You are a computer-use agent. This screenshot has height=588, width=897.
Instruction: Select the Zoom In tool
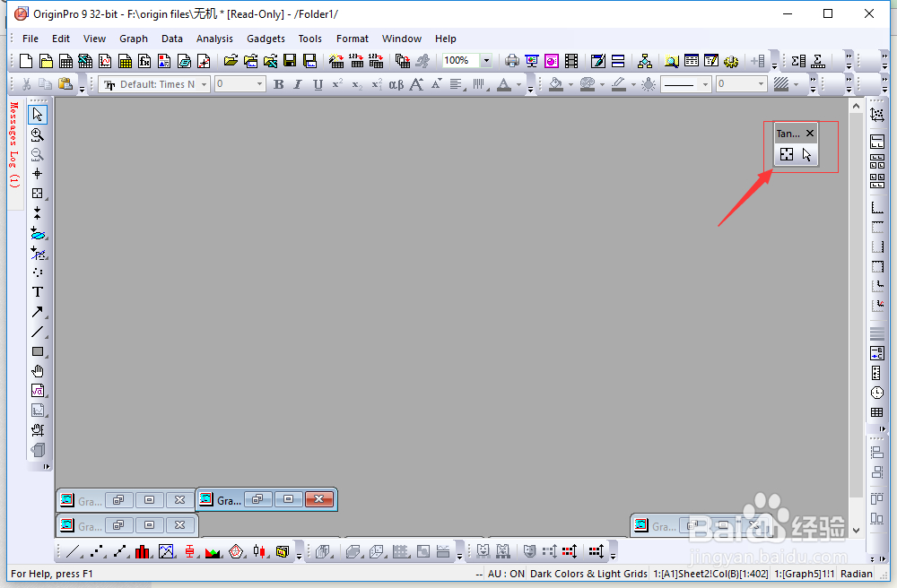click(37, 134)
